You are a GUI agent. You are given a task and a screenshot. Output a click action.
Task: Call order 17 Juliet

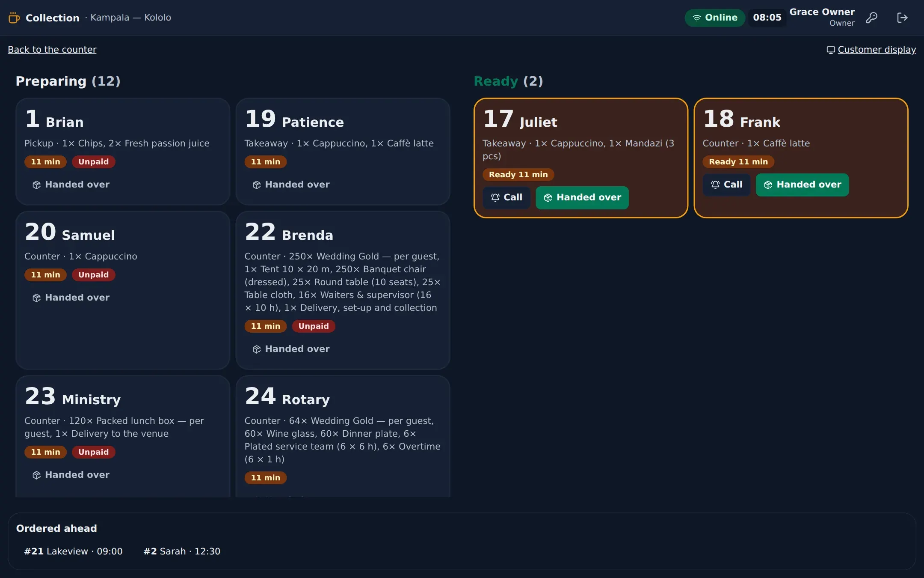[x=506, y=197]
